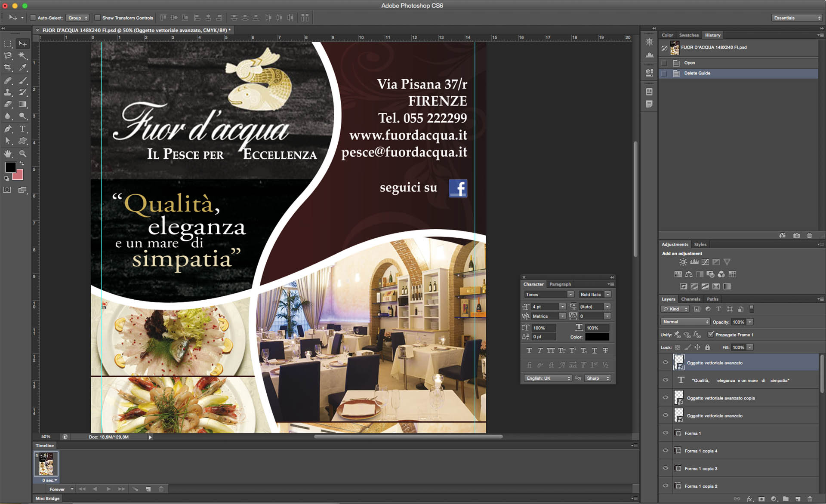Image resolution: width=826 pixels, height=504 pixels.
Task: Open the Auto-Select Group dropdown
Action: (77, 18)
